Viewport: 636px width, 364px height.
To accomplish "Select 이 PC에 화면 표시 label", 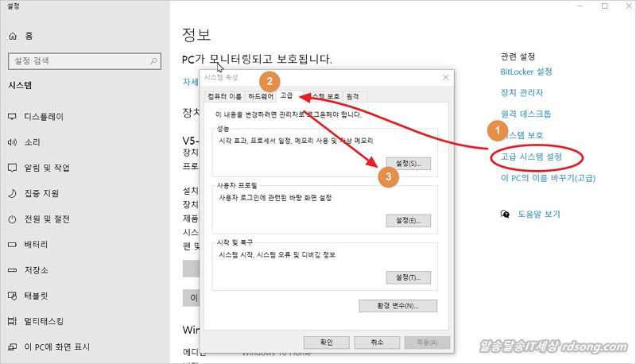I will coord(56,347).
